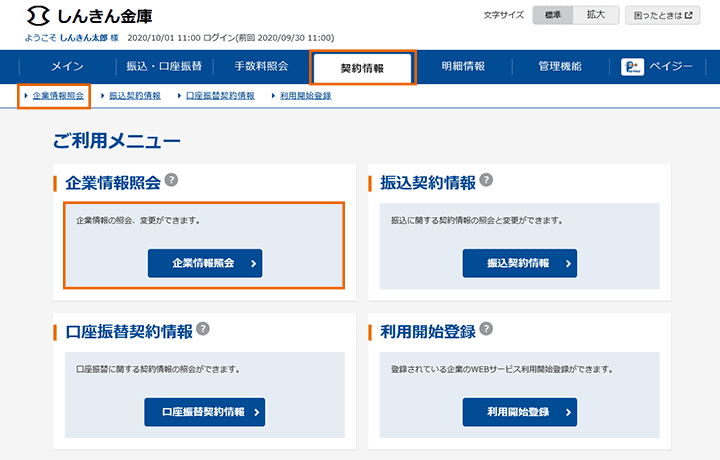Open the 明細情報 tab
Image resolution: width=720 pixels, height=460 pixels.
(x=463, y=67)
